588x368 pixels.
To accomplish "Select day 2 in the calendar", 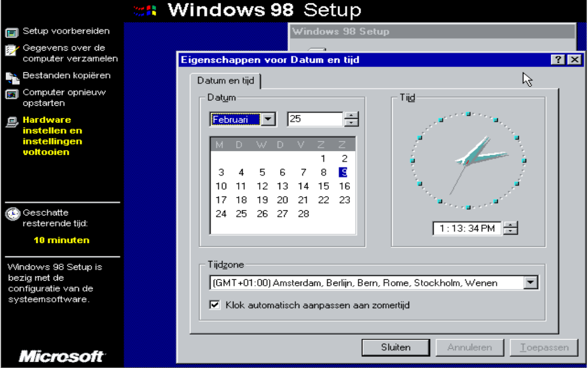I will pyautogui.click(x=345, y=158).
